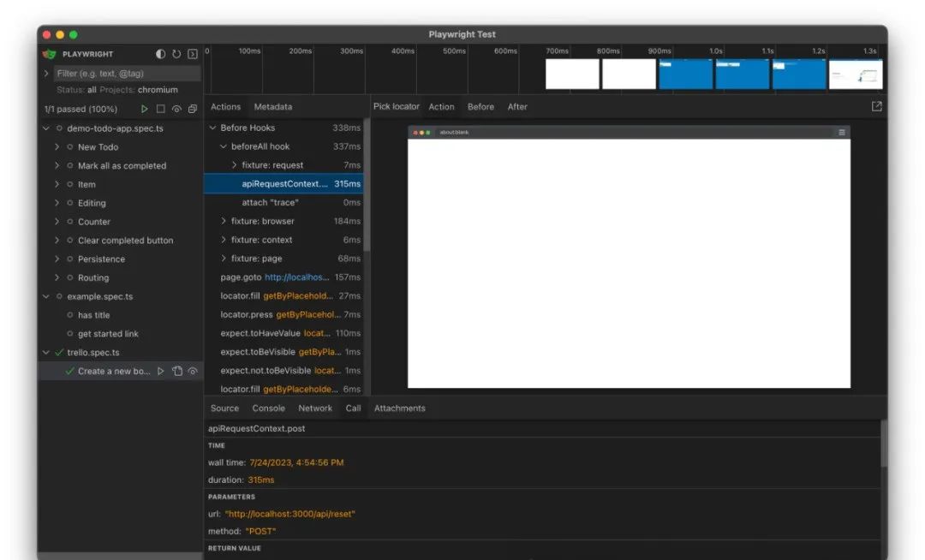Click the timeline thumbnail at 700ms

[x=572, y=74]
